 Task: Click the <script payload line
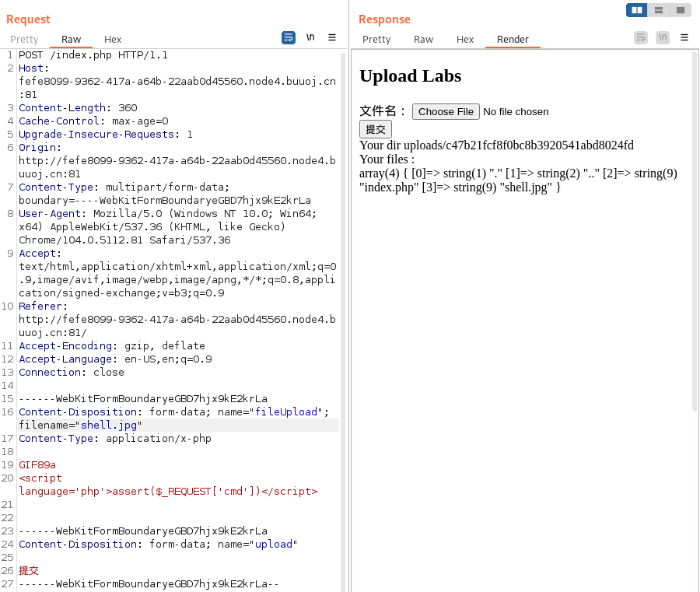pyautogui.click(x=40, y=478)
